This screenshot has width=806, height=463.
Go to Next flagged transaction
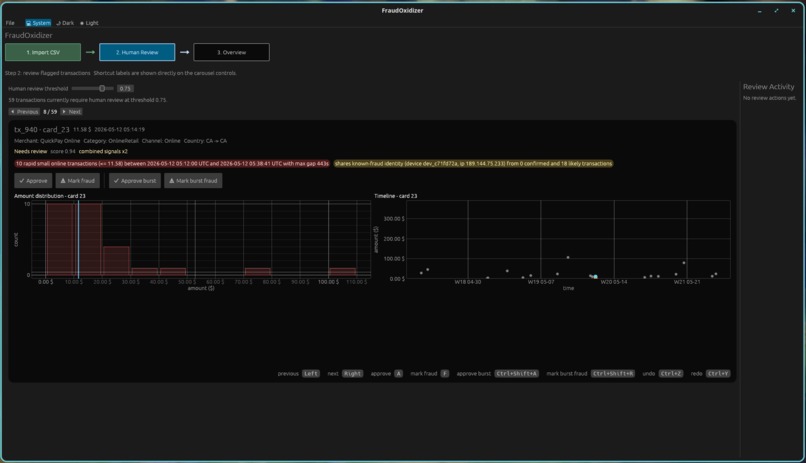pyautogui.click(x=71, y=112)
